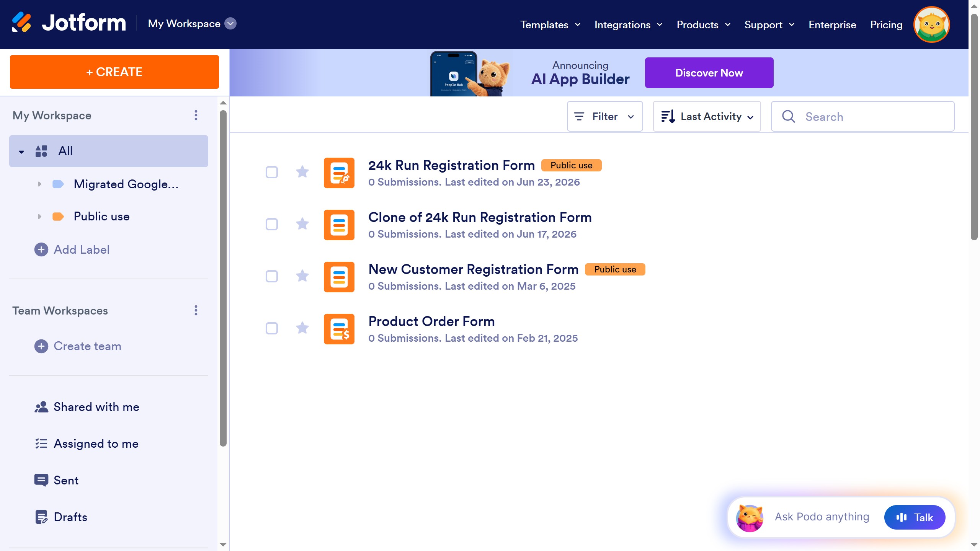This screenshot has height=551, width=980.
Task: Open the Last Activity sort dropdown
Action: (707, 116)
